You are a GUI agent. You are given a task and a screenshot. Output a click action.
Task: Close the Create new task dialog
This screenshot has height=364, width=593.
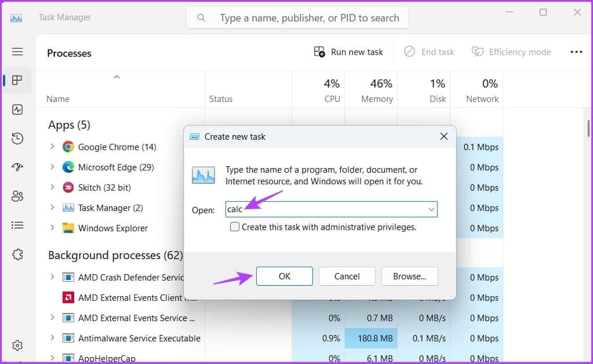pos(444,136)
